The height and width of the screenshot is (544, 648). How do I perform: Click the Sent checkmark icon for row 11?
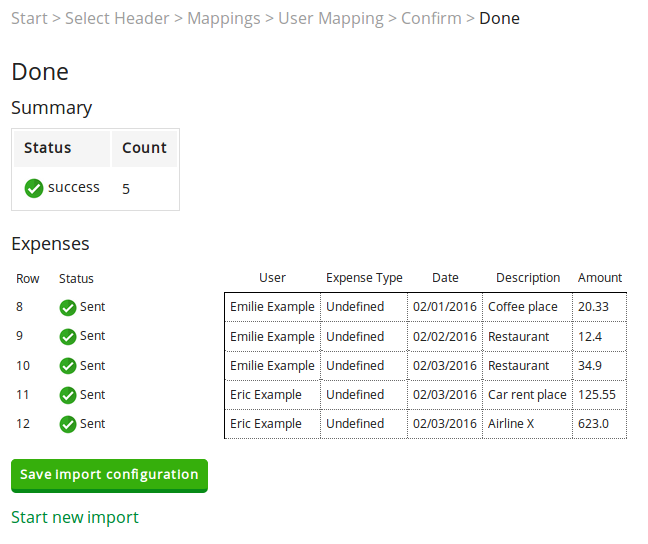pos(68,395)
